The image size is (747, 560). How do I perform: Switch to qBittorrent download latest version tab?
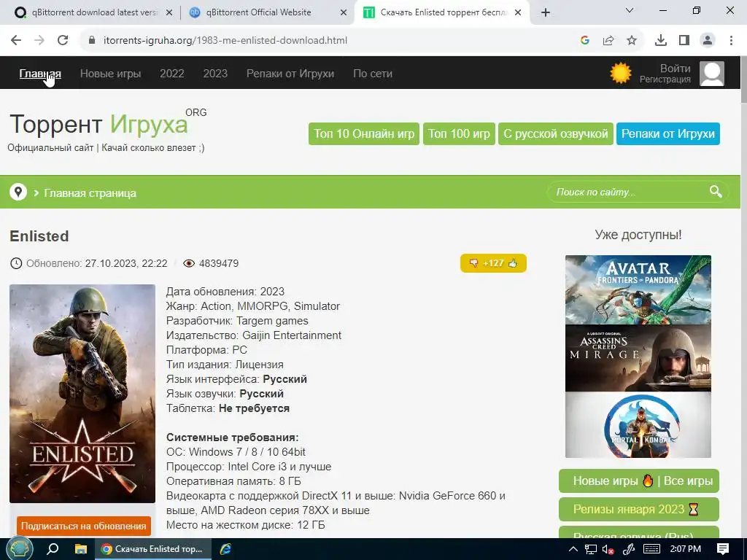[94, 12]
